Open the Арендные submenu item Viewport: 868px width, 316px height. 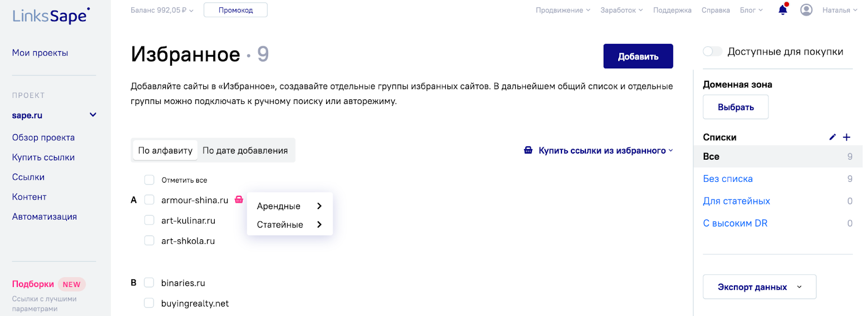pos(289,206)
